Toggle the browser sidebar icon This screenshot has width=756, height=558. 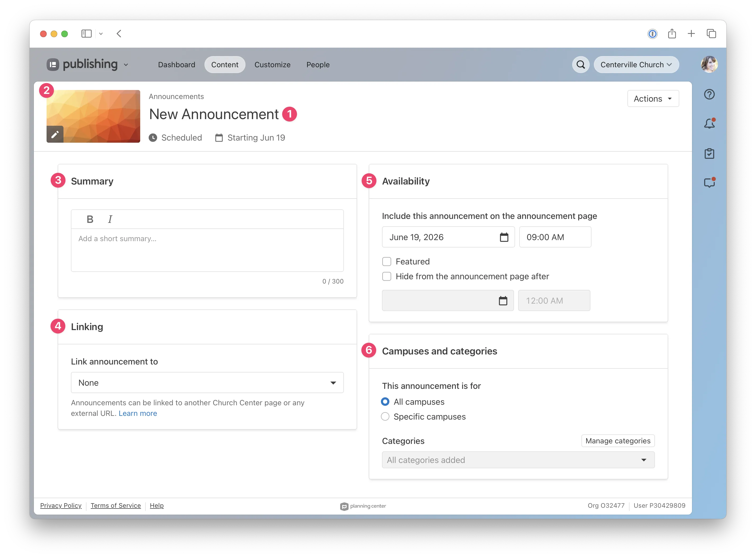point(86,33)
